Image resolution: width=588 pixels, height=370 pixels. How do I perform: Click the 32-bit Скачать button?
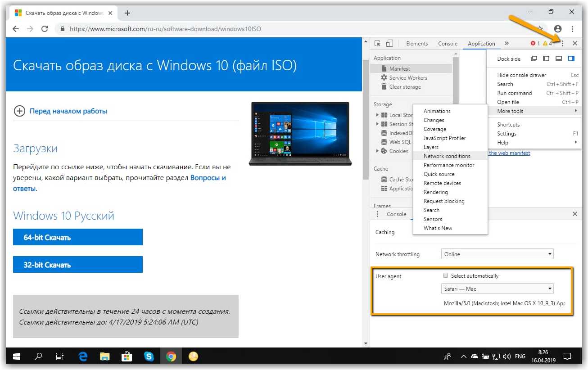(x=78, y=265)
